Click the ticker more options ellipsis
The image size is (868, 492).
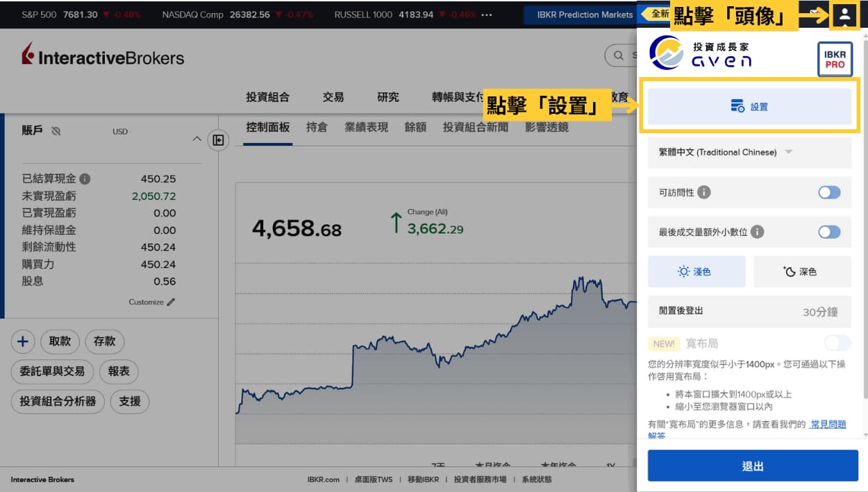pos(487,15)
